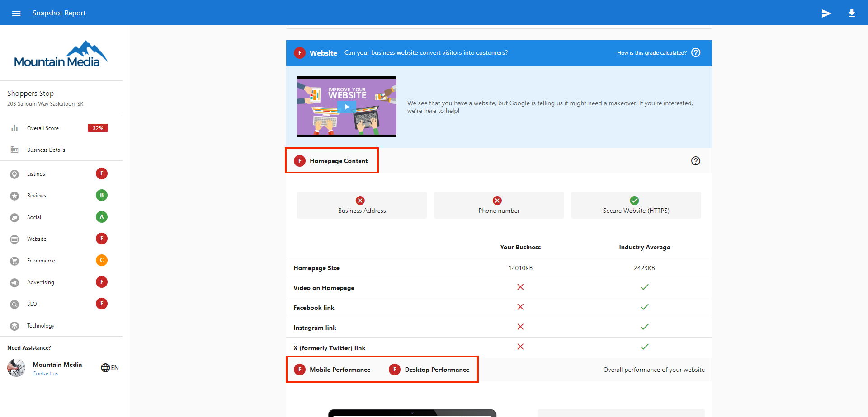868x417 pixels.
Task: Open the Contact us link
Action: 45,374
